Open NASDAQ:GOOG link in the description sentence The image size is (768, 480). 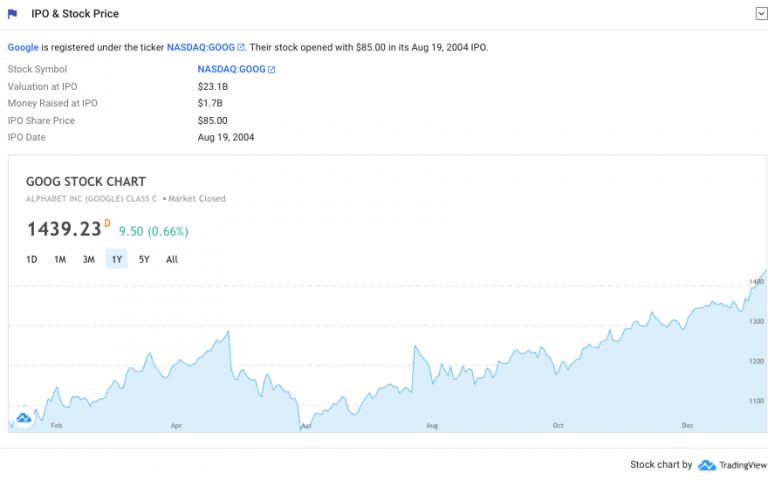200,47
